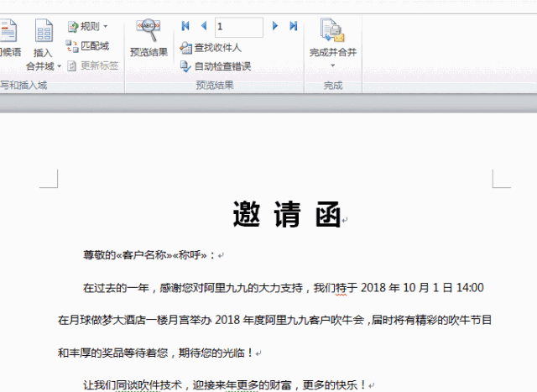Click 完成并合并 finish and merge icon
The image size is (537, 392).
pos(332,31)
